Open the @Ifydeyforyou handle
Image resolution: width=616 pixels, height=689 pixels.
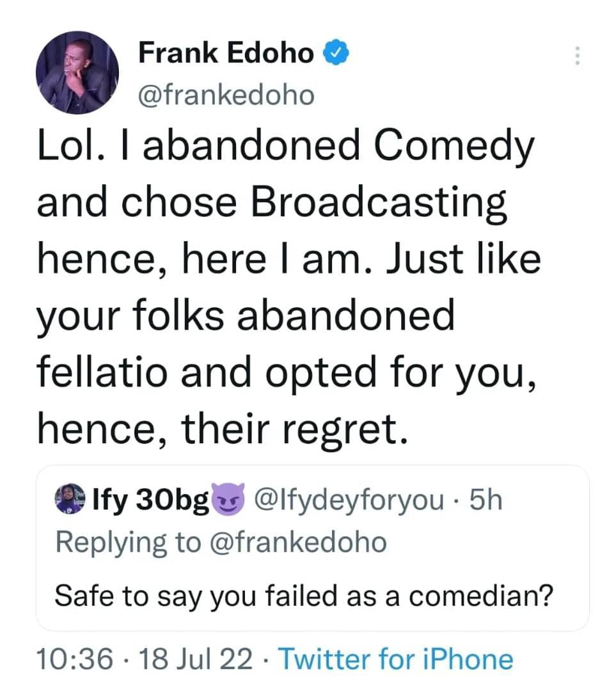349,500
